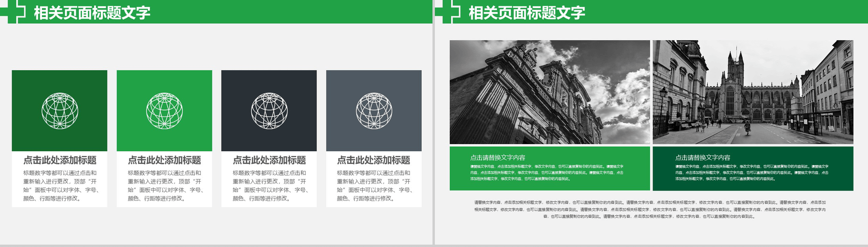Click the globe icon on the dark navy card
The height and width of the screenshot is (247, 868).
[269, 111]
